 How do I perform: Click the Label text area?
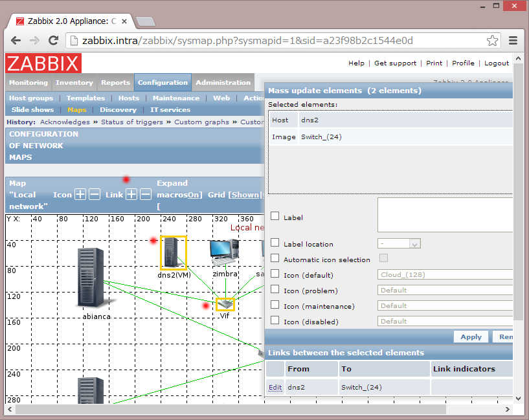click(x=445, y=215)
